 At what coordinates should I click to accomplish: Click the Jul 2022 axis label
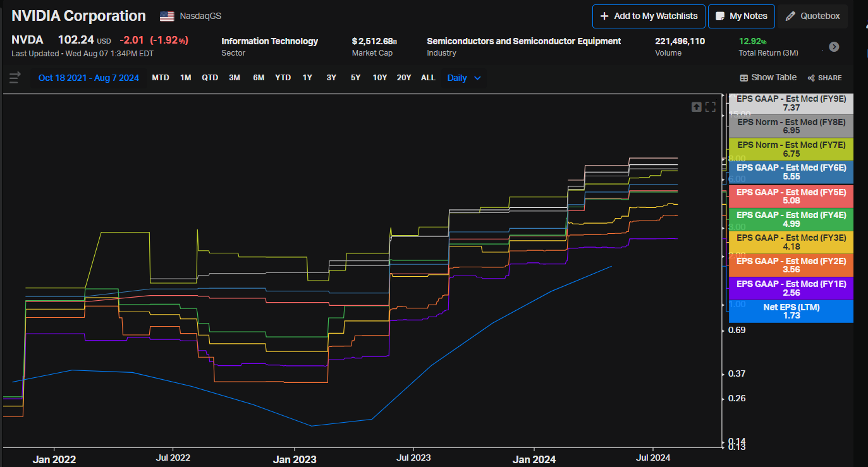(x=172, y=458)
